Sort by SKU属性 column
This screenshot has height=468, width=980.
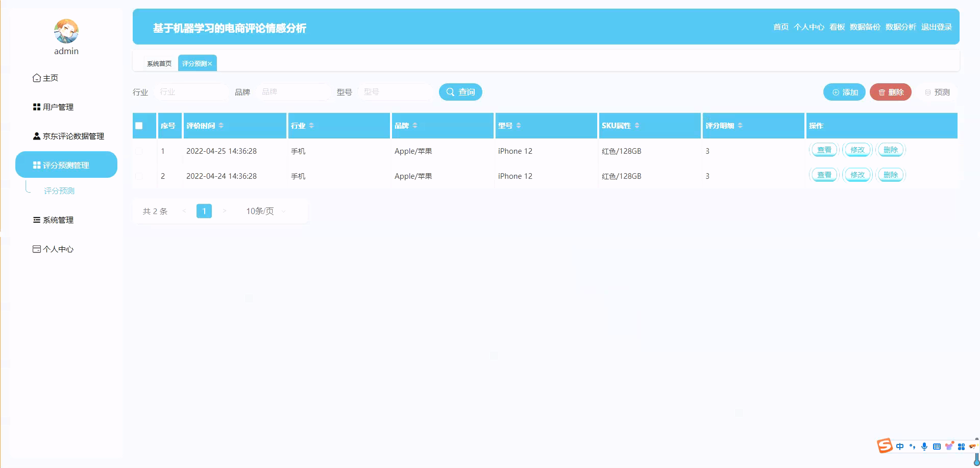[x=637, y=126]
